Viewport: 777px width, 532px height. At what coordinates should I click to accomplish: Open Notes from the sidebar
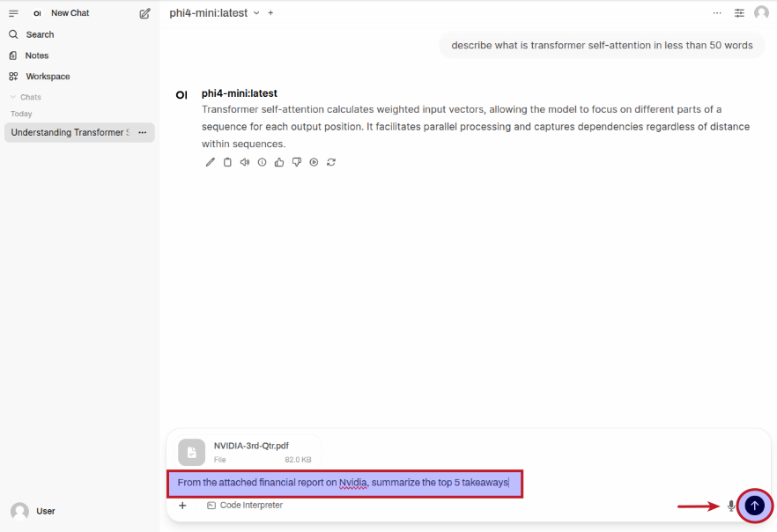[36, 55]
